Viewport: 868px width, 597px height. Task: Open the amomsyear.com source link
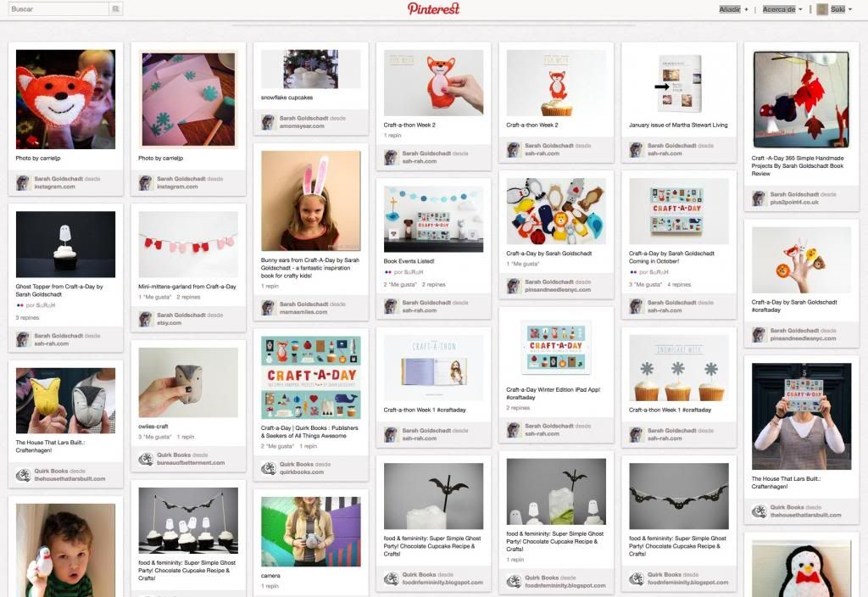[302, 126]
